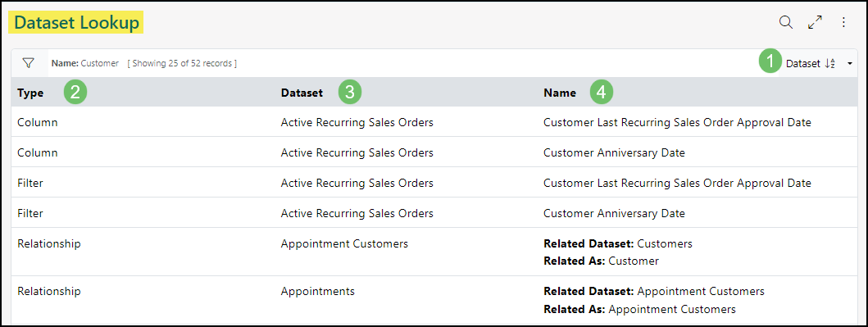Select the Dataset sort label
The width and height of the screenshot is (868, 327).
click(x=802, y=64)
